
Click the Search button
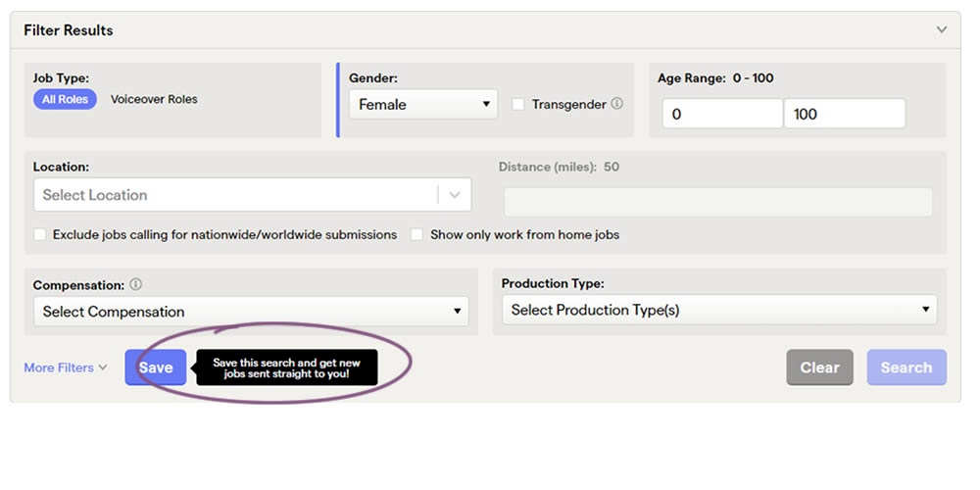(906, 367)
